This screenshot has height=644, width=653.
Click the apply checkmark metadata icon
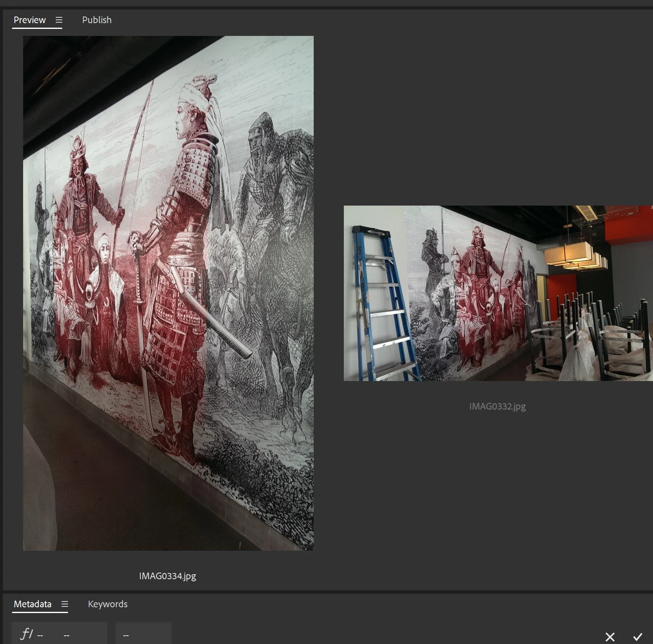(x=638, y=637)
